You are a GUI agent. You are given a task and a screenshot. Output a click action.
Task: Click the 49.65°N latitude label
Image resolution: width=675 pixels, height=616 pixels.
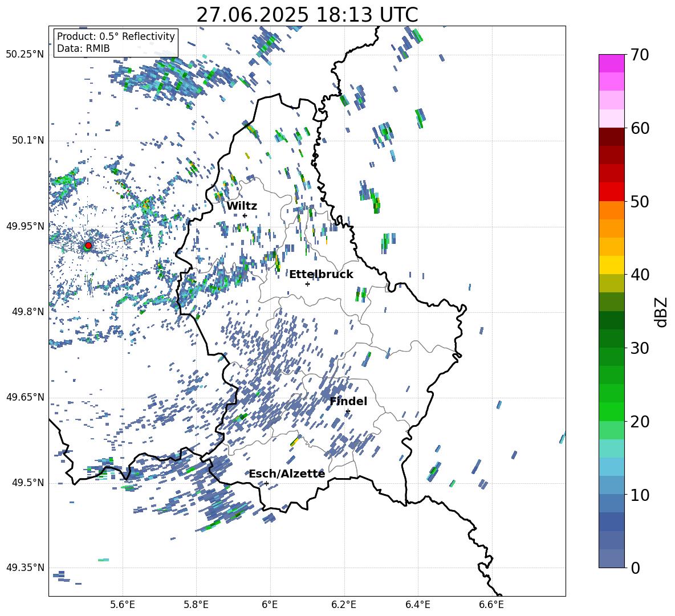(x=25, y=397)
